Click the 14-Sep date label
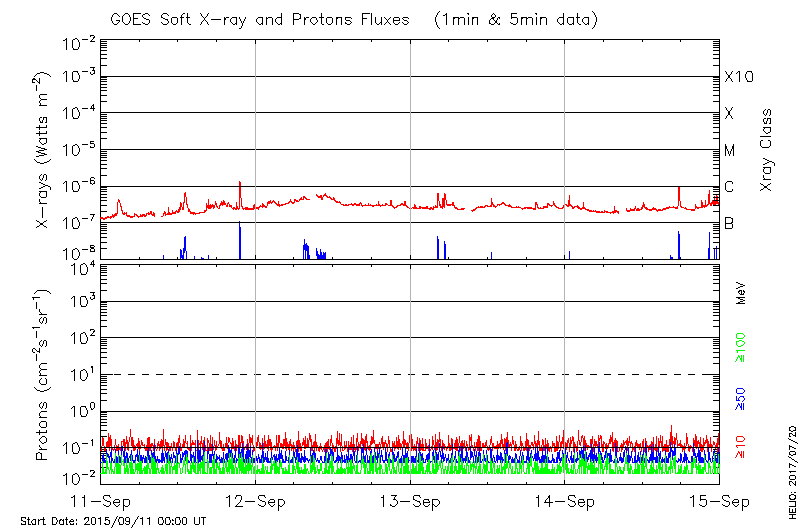Image resolution: width=800 pixels, height=530 pixels. tap(565, 501)
